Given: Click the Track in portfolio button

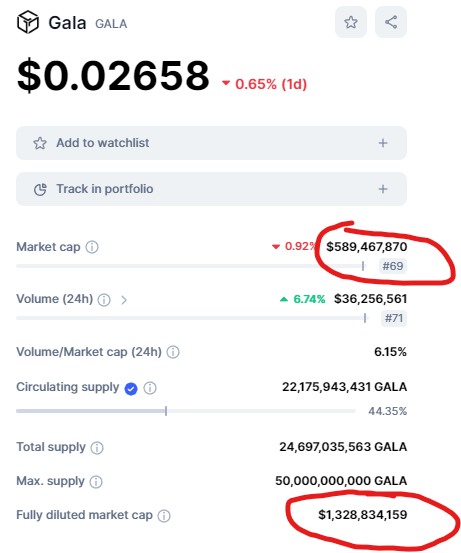Looking at the screenshot, I should pos(211,189).
